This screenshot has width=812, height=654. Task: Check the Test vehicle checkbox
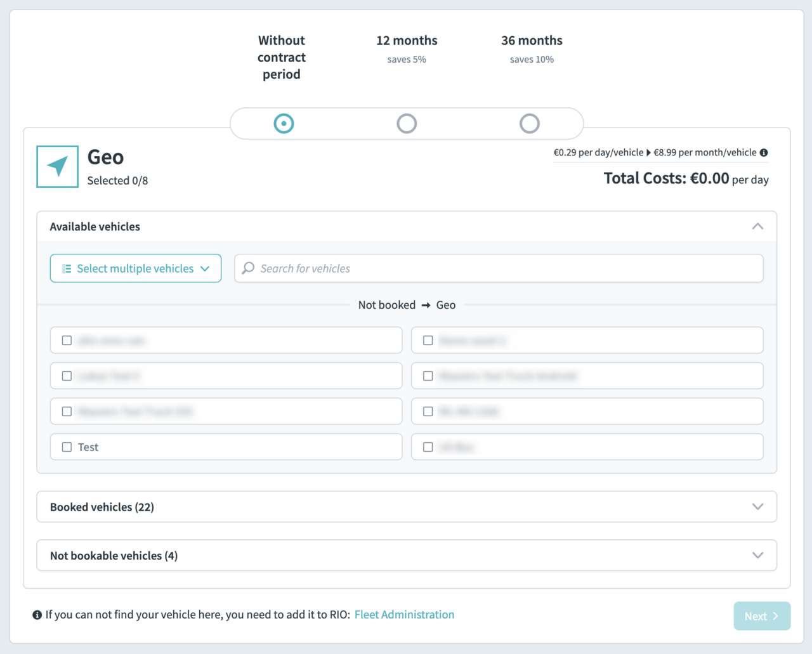[67, 447]
